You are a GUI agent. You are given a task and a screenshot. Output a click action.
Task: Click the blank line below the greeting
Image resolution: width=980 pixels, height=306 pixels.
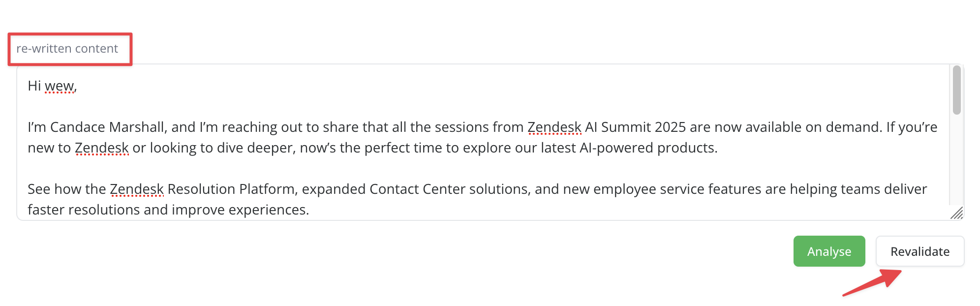[246, 107]
